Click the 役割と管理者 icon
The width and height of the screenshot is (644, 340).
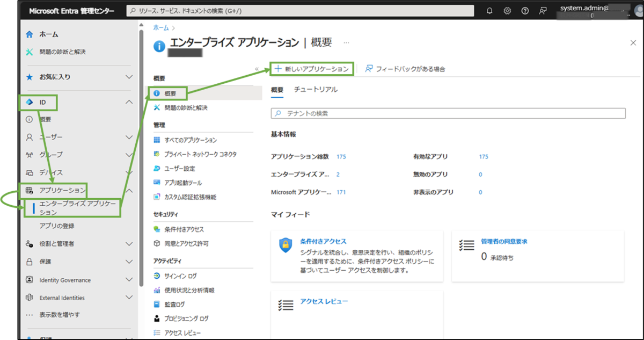click(30, 244)
